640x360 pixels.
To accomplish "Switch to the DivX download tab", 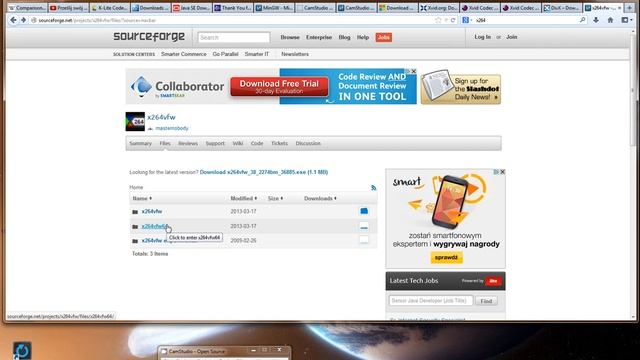I will (563, 8).
